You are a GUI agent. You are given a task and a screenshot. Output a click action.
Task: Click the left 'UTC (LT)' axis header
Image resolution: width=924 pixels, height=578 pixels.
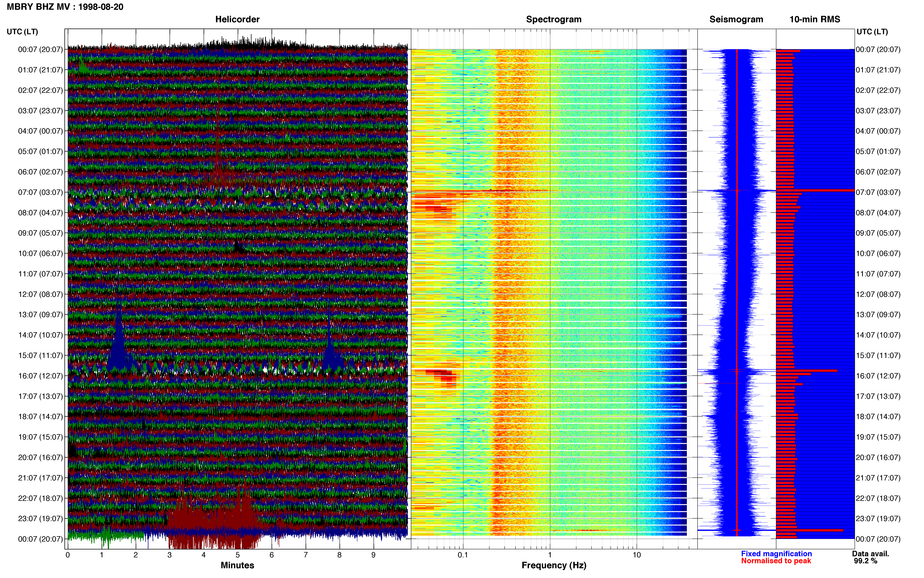22,32
